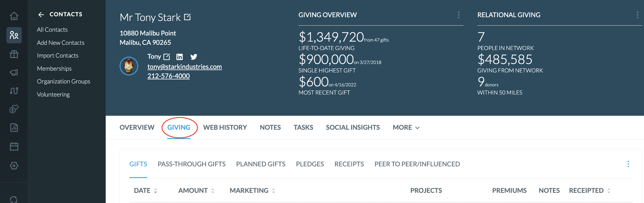Open the Gifts icon in sidebar
This screenshot has width=644, height=203.
(14, 54)
